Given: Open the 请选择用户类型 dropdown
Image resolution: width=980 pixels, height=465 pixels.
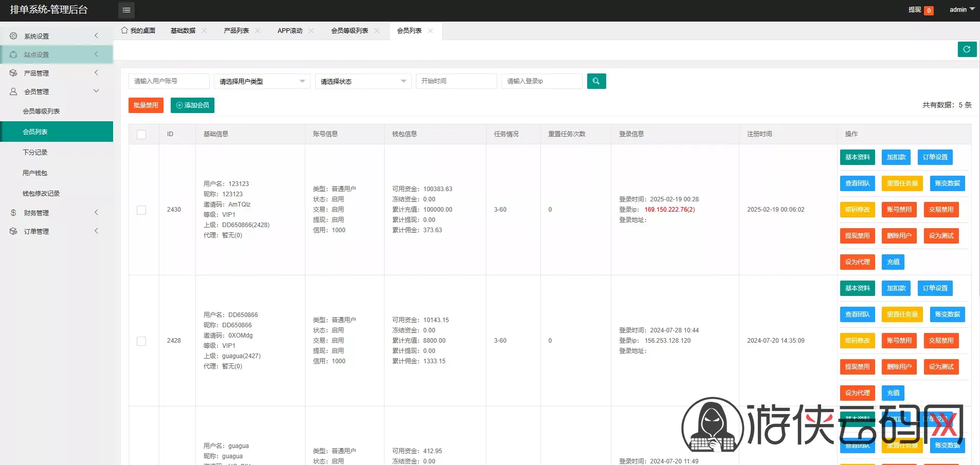Looking at the screenshot, I should 262,81.
